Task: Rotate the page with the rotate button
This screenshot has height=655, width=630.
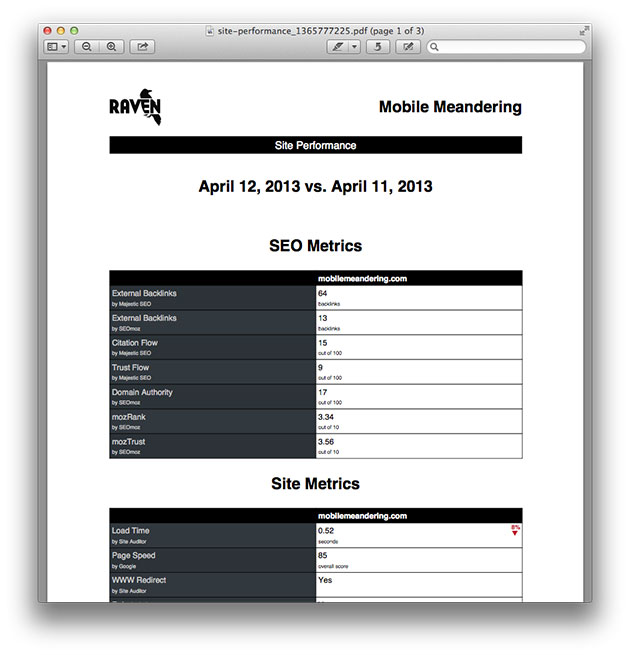Action: [378, 47]
